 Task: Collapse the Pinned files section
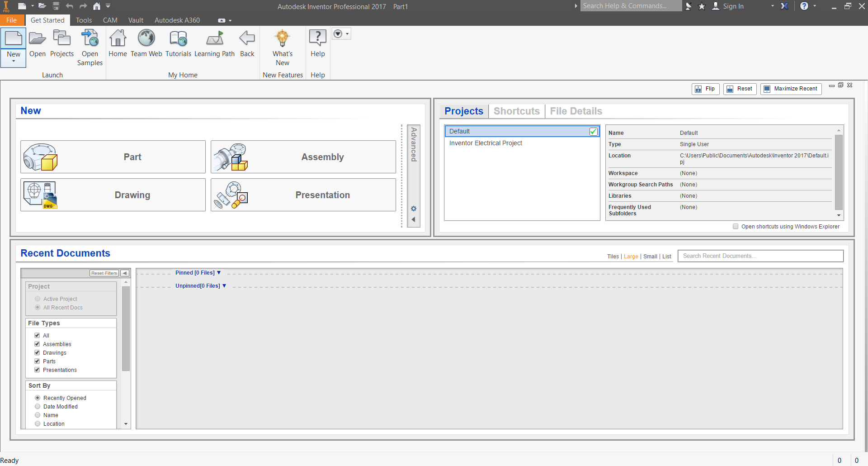219,273
